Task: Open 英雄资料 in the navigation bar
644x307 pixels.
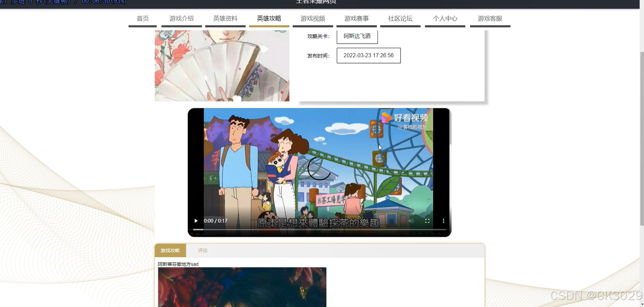Action: click(225, 19)
